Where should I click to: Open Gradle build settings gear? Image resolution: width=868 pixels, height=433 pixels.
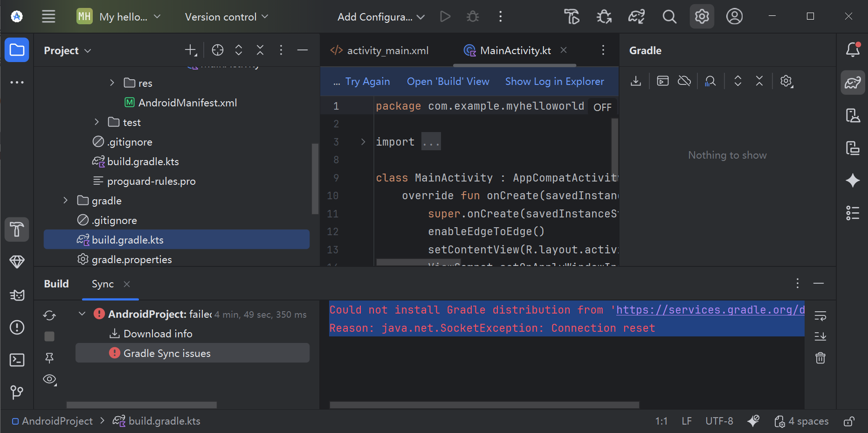[x=786, y=81]
